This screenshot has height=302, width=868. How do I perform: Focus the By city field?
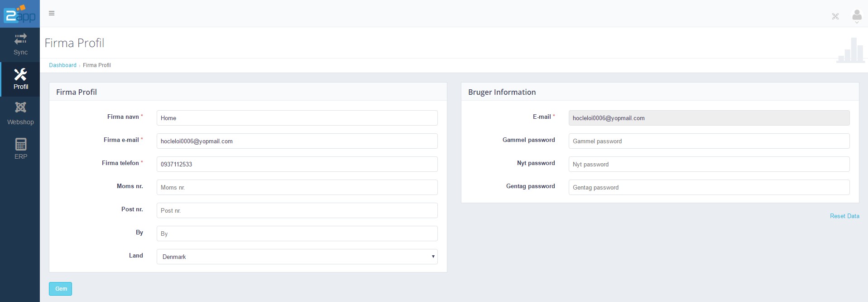(297, 234)
